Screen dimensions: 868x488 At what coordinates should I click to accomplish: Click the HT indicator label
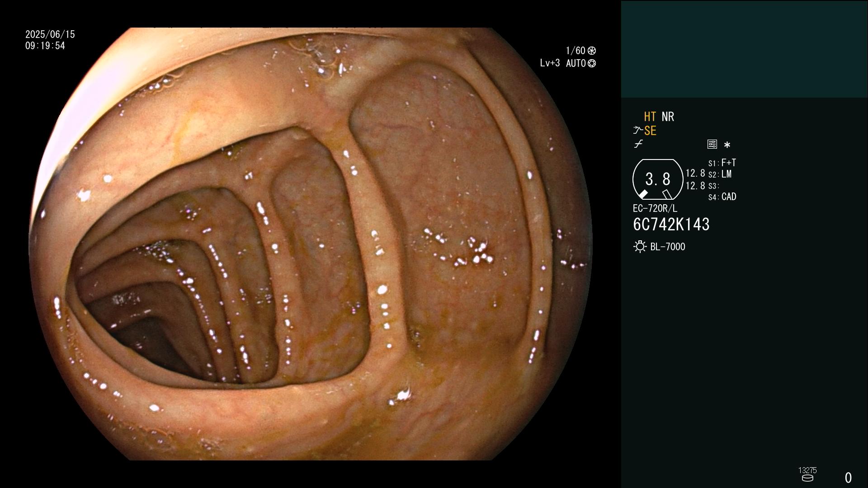click(x=650, y=117)
